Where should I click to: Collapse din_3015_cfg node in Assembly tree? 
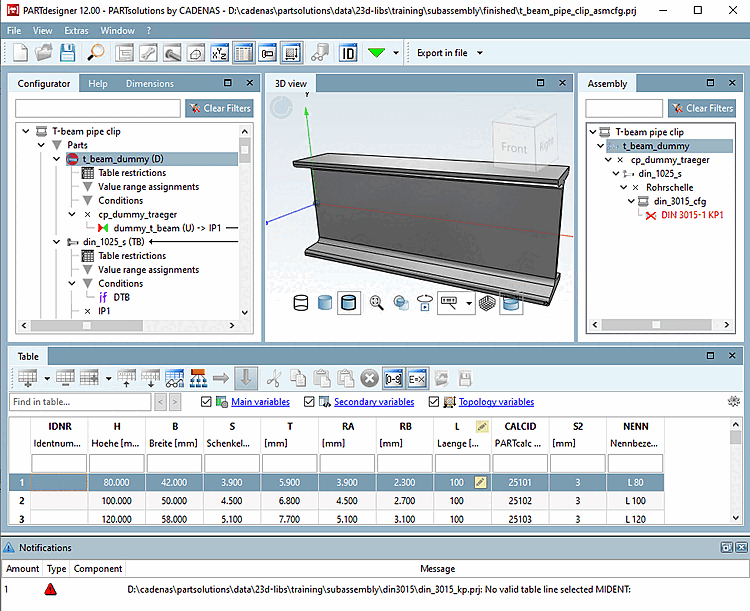click(633, 201)
